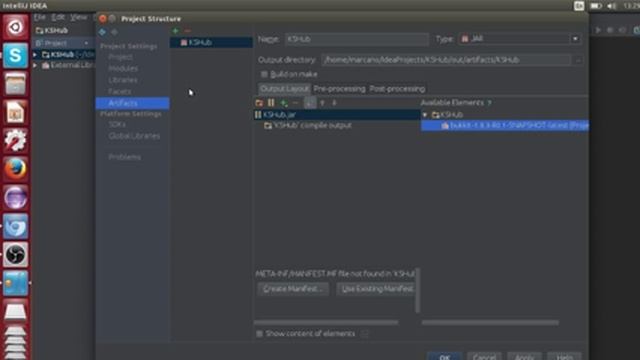Click the create archive icon in Output Layout toolbar
Screen dimensions: 640x360
click(x=271, y=103)
